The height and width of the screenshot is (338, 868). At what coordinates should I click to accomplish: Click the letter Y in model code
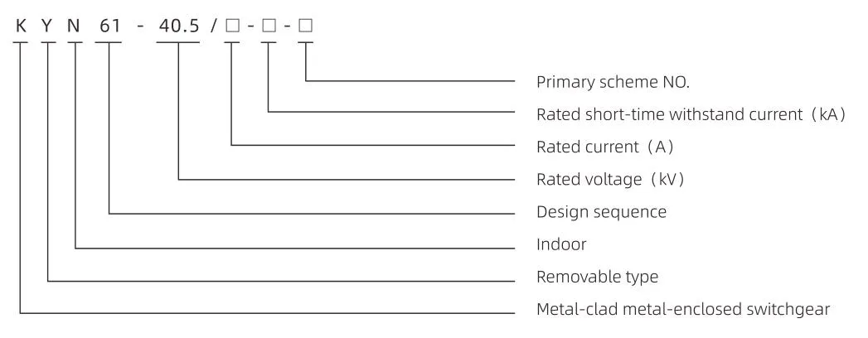pyautogui.click(x=47, y=26)
